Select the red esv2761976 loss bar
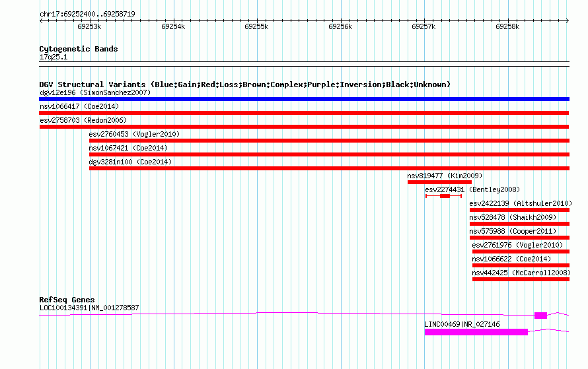Screen dimensions: 588x369 (521, 252)
